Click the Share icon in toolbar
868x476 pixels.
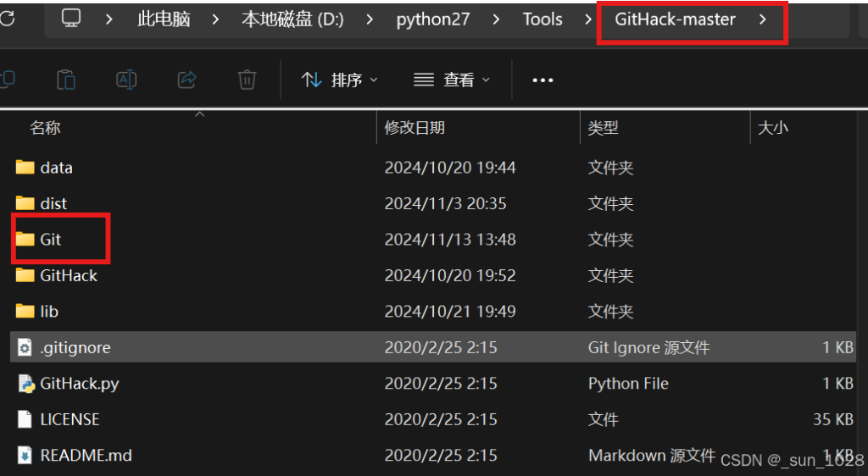pyautogui.click(x=186, y=80)
